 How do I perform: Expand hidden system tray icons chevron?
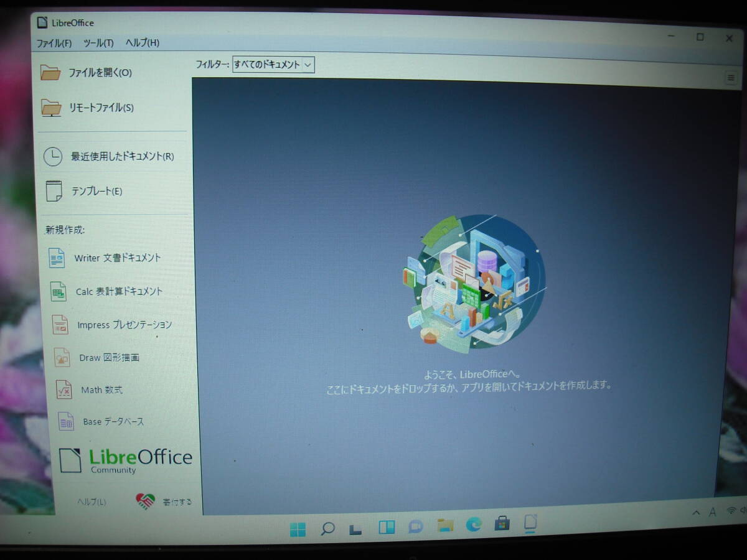696,513
